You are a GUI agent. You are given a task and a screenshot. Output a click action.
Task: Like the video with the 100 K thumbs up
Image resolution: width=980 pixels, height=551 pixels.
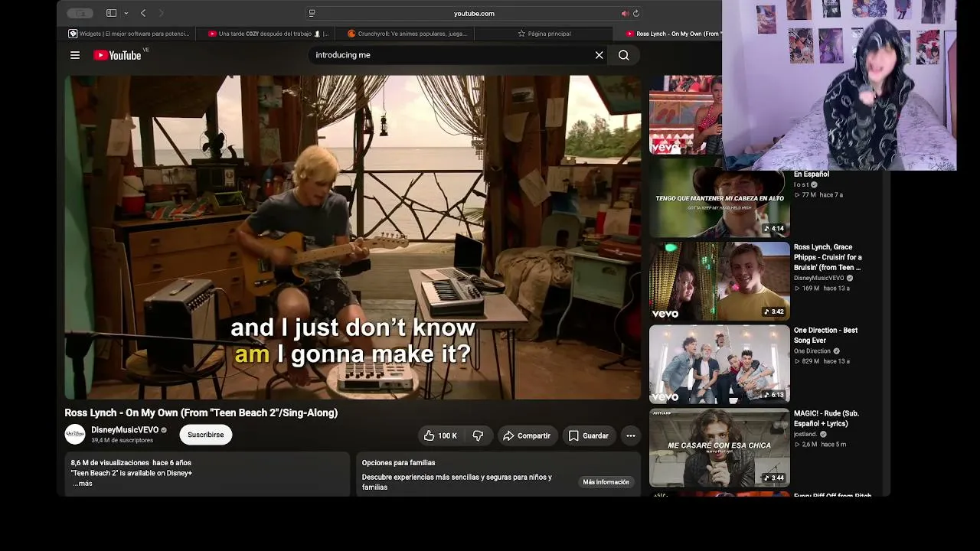[439, 435]
